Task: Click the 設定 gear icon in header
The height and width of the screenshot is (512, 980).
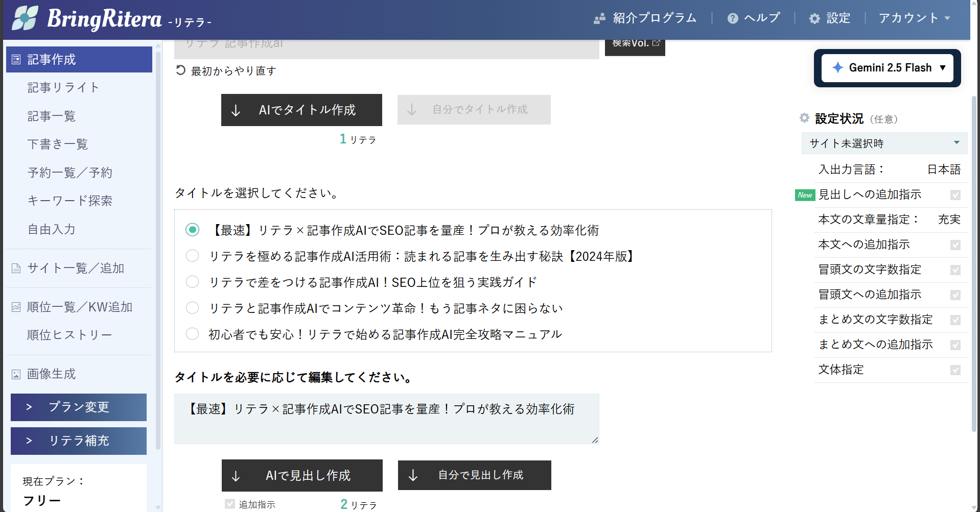Action: point(814,18)
